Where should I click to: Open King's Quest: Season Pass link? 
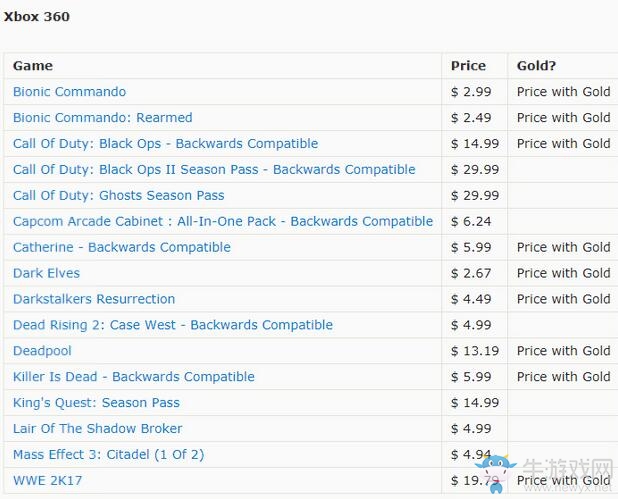(x=96, y=404)
